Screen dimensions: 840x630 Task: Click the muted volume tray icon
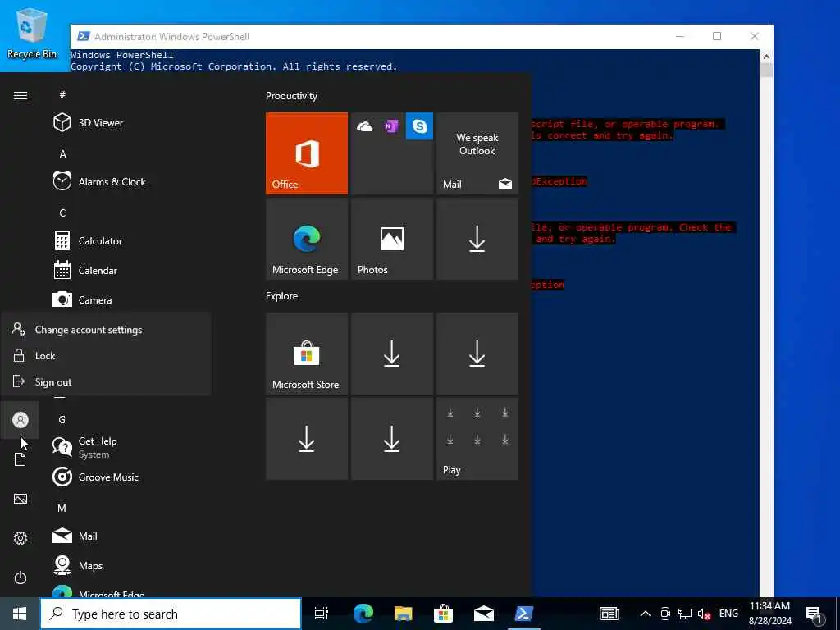(x=704, y=614)
